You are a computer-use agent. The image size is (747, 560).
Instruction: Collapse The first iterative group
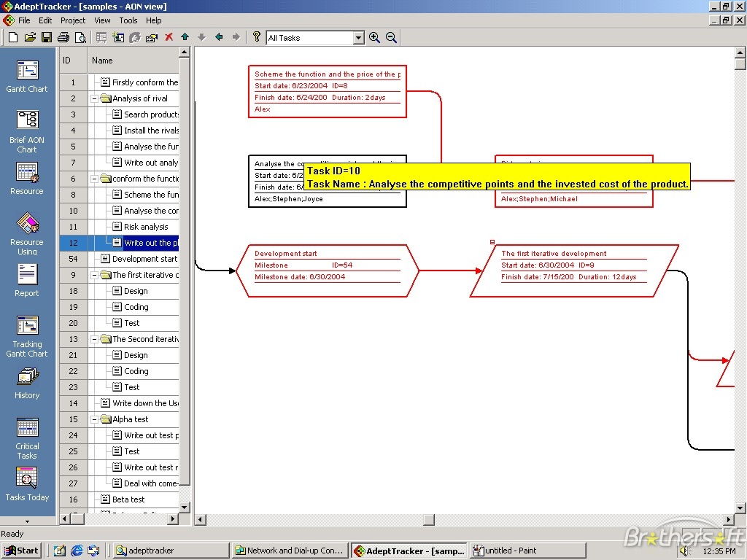click(x=95, y=275)
